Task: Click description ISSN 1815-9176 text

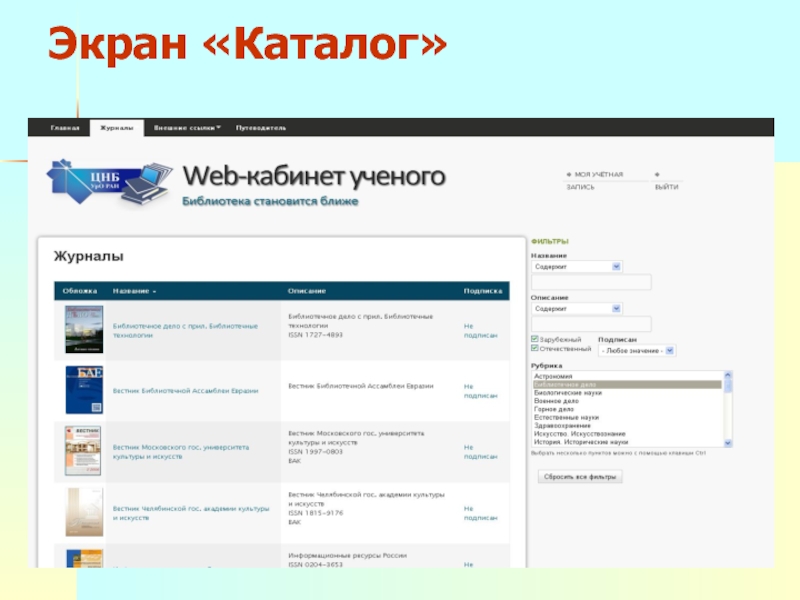Action: click(x=315, y=513)
